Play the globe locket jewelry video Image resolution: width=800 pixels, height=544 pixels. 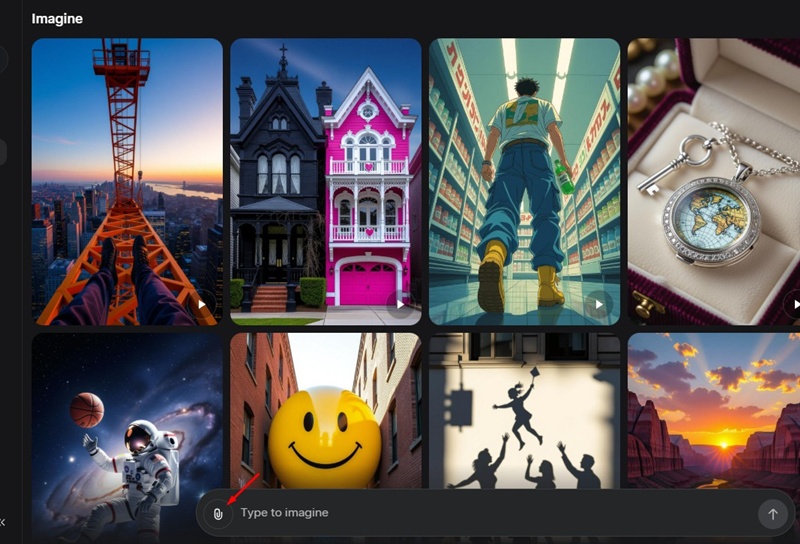795,304
